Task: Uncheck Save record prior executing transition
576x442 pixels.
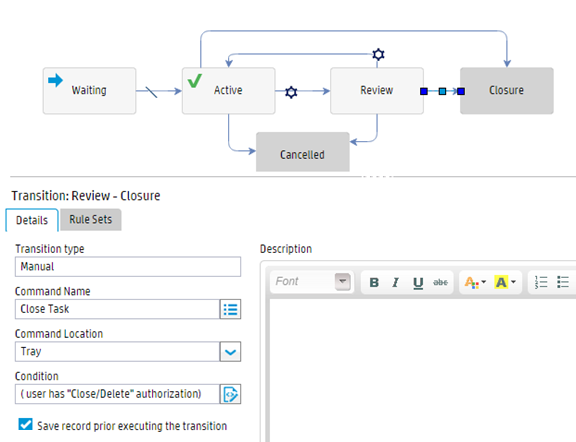Action: click(x=25, y=424)
